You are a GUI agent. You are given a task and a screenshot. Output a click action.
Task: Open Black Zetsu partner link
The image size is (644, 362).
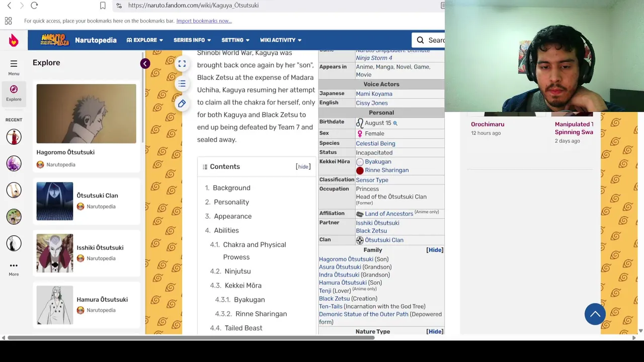point(371,231)
